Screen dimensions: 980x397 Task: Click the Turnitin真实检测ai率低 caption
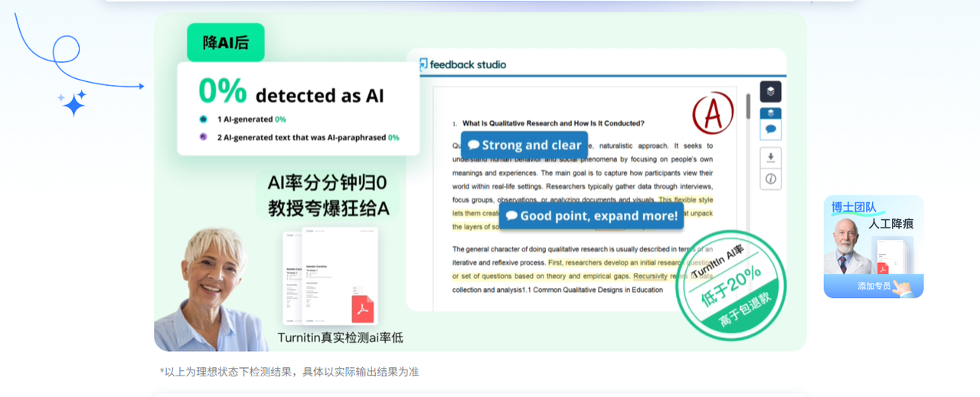(340, 337)
